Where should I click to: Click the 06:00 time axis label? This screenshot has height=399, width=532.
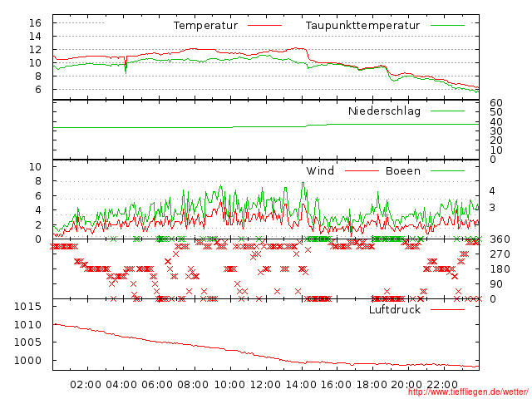[157, 385]
